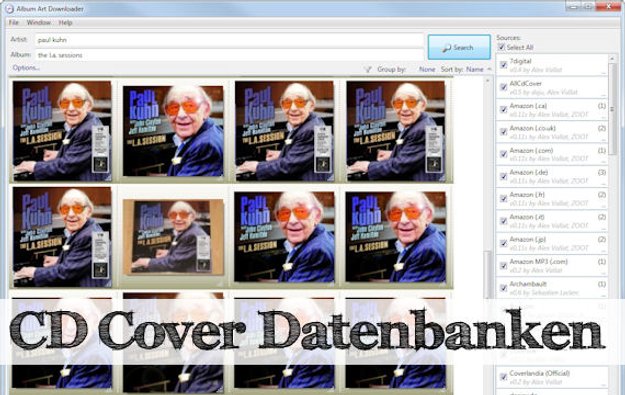Toggle the Select All sources checkbox
The image size is (625, 395).
click(x=501, y=47)
